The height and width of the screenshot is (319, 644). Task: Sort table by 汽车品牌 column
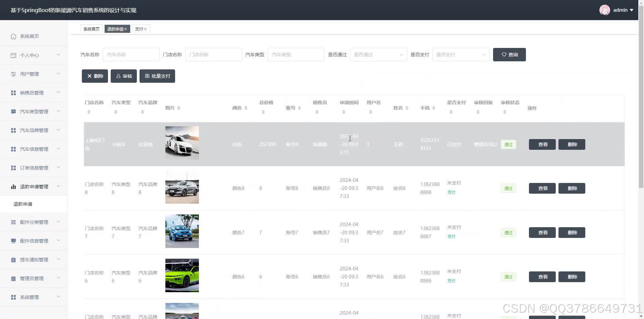click(143, 112)
